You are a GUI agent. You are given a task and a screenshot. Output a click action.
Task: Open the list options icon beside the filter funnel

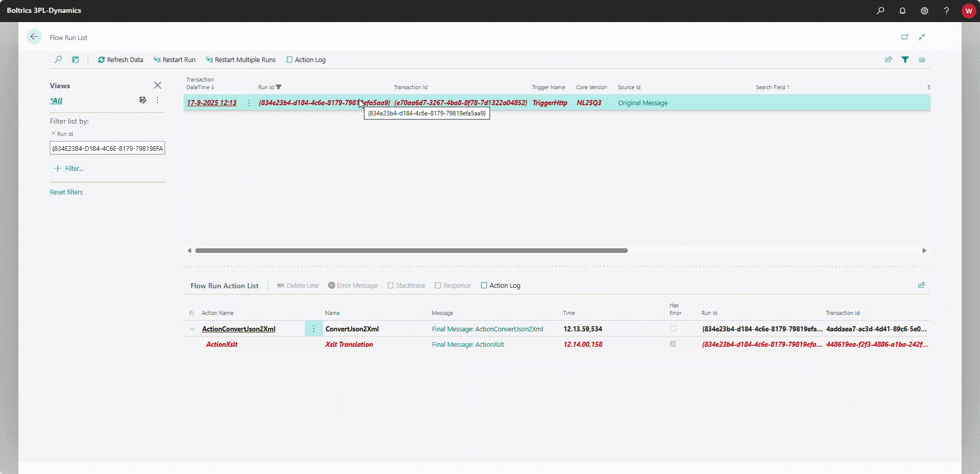[x=921, y=60]
